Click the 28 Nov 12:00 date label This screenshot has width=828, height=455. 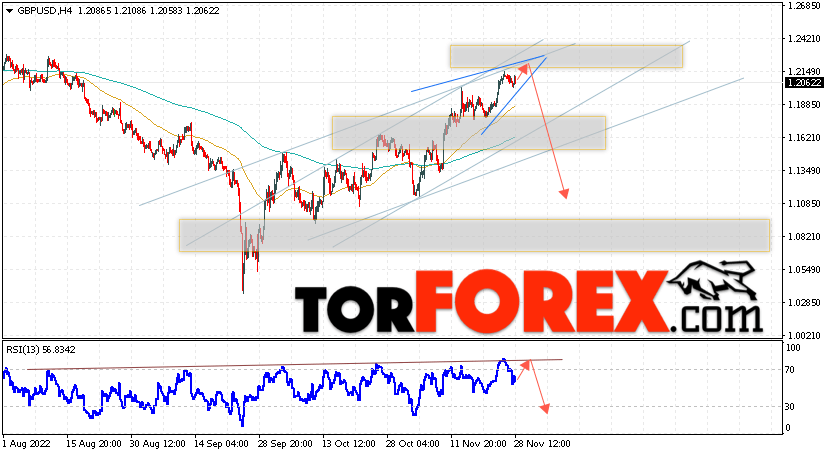[542, 444]
